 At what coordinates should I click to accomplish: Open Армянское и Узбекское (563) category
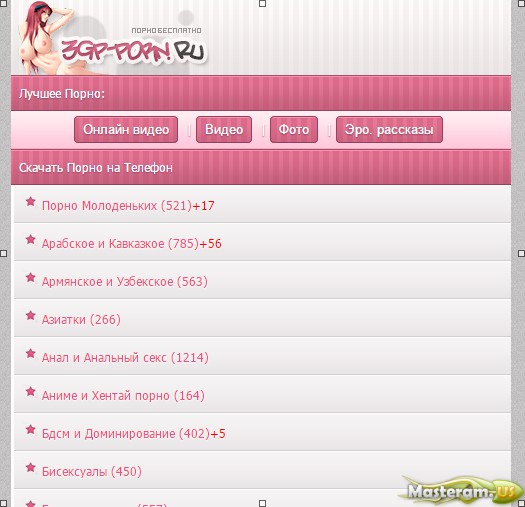coord(125,282)
